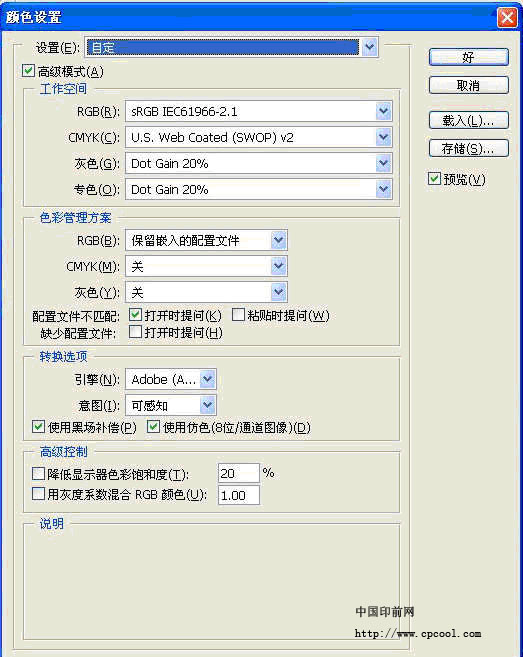Click the 配置文件不匹配 label

(x=76, y=316)
